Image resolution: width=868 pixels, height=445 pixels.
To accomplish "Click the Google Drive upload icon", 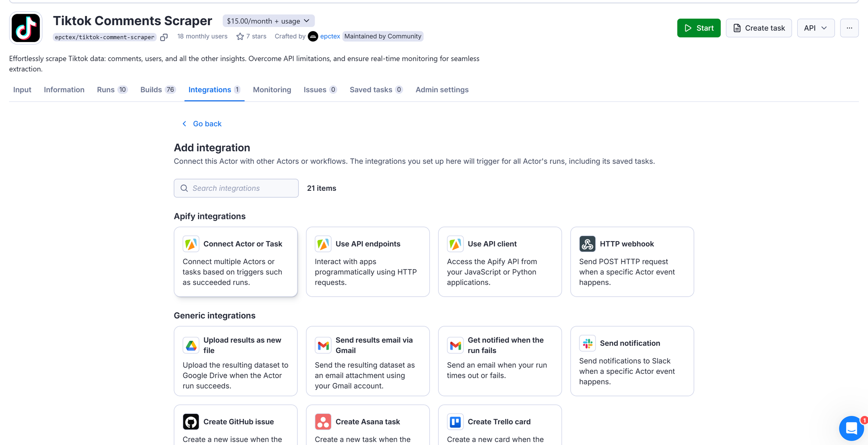I will (191, 345).
